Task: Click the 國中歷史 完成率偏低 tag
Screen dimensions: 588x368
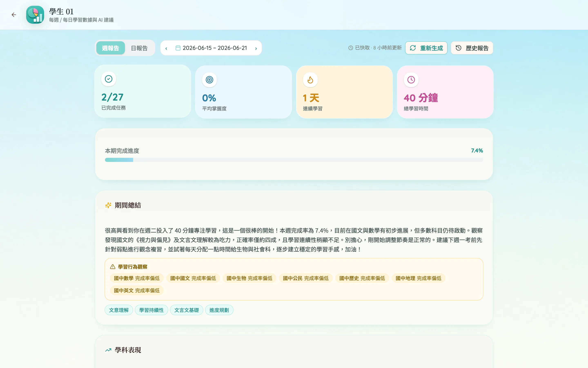Action: (362, 278)
